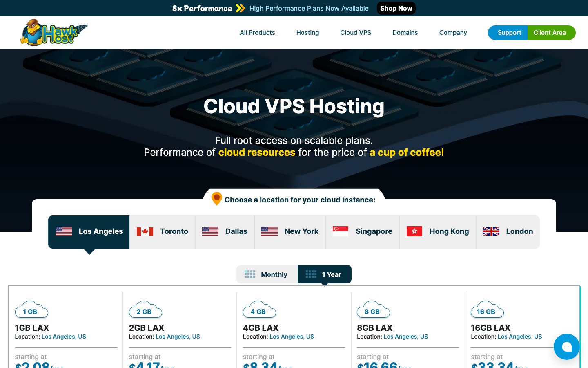The height and width of the screenshot is (368, 588).
Task: Click the Cloud VPS Hosting heading
Action: pos(294,106)
